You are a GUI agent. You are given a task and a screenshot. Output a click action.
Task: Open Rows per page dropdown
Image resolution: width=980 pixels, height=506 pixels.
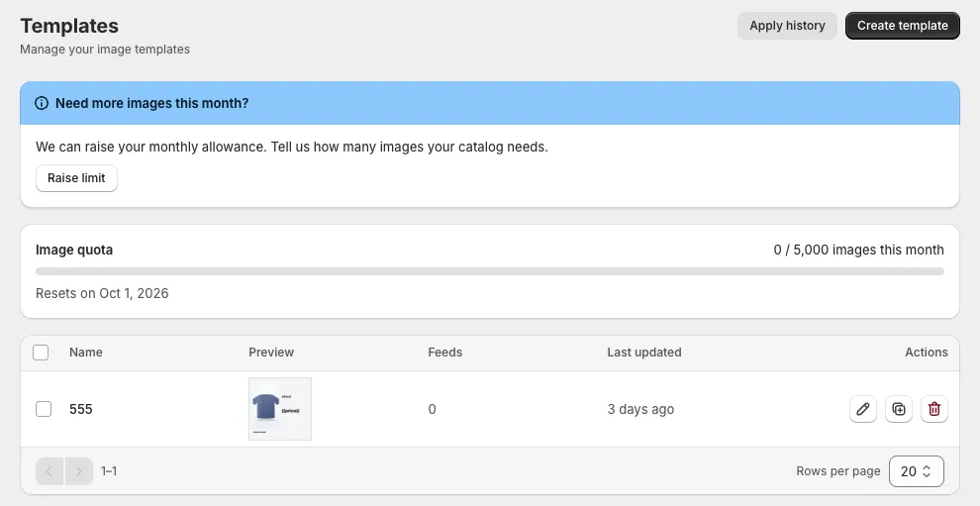click(x=917, y=471)
